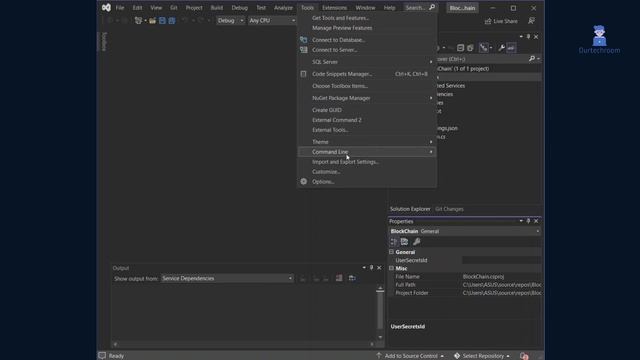Click Show All Files icon in Solution Explorer
Image resolution: width=640 pixels, height=360 pixels.
pyautogui.click(x=470, y=48)
